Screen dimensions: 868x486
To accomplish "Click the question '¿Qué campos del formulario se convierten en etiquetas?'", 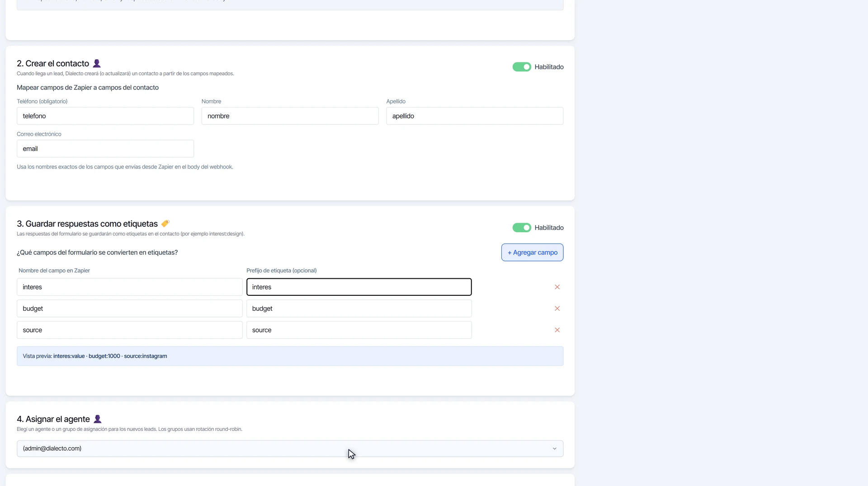I will click(x=97, y=252).
